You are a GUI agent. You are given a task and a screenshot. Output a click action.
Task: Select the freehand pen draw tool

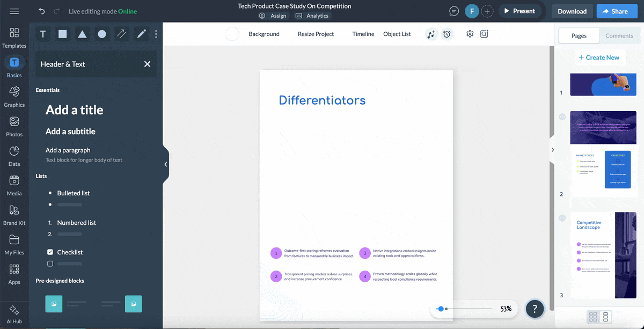coord(141,34)
